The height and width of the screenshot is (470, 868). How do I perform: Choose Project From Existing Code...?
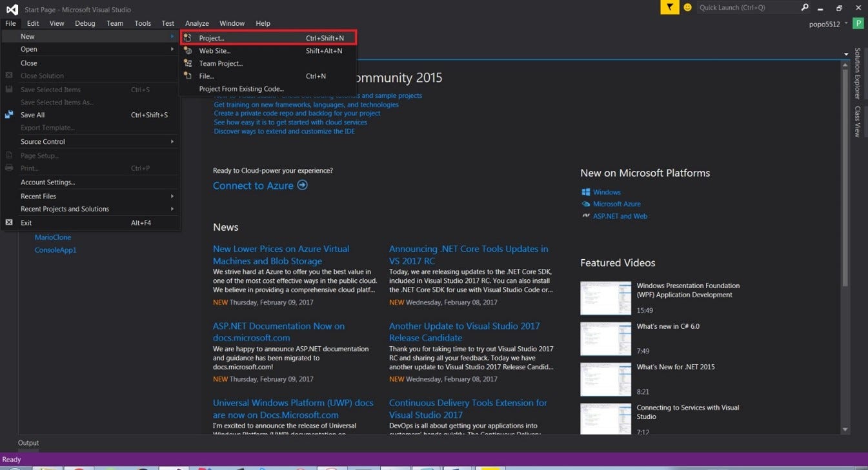pyautogui.click(x=268, y=89)
